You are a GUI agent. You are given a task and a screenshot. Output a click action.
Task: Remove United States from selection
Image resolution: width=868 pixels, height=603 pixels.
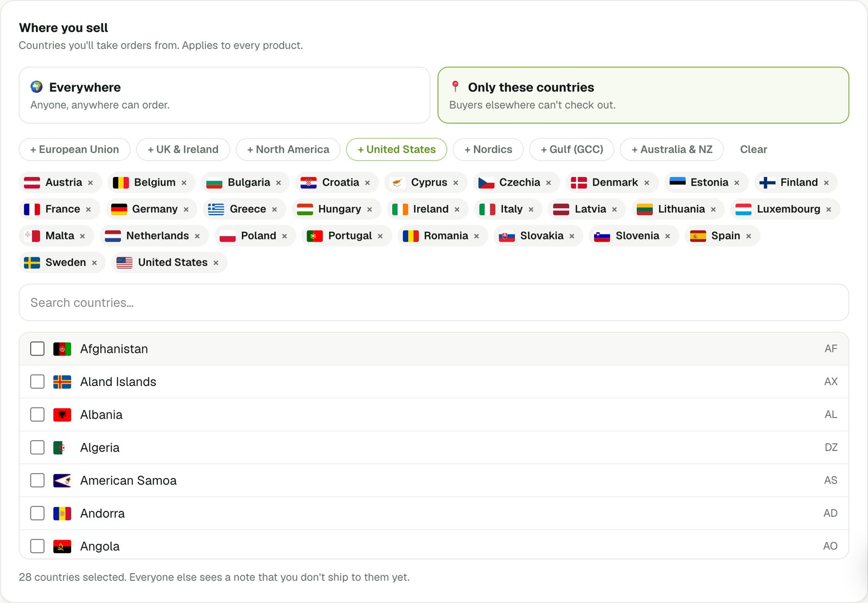[x=216, y=263]
